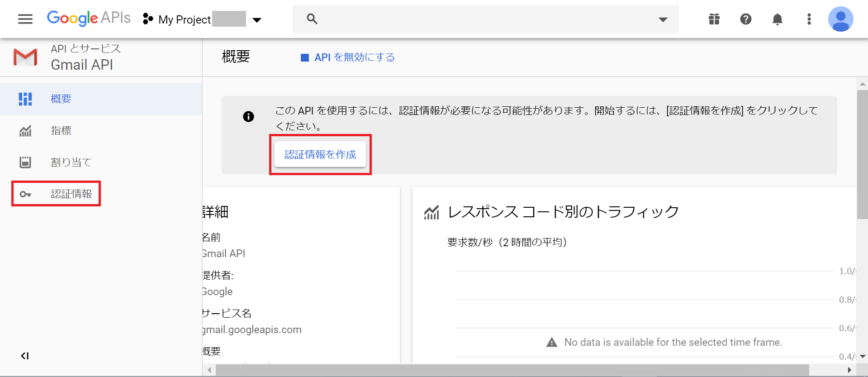Screen dimensions: 868x377
Task: Click the traffic chart icon in card
Action: pos(432,212)
